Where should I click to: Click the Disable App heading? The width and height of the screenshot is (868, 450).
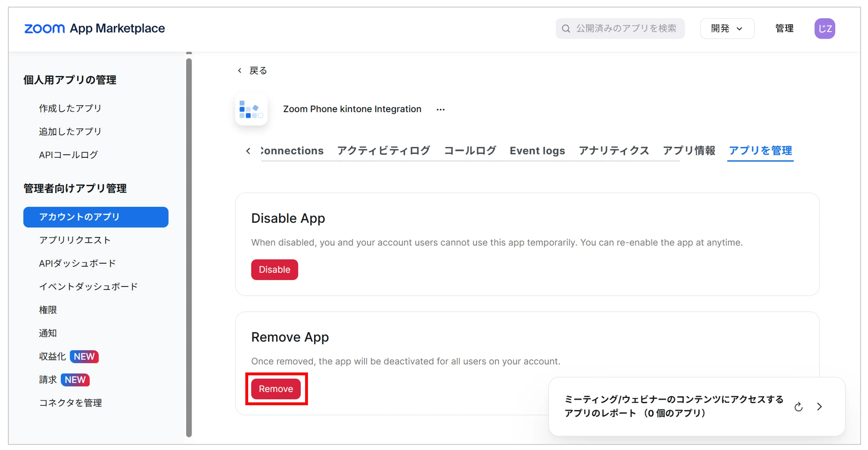point(288,218)
